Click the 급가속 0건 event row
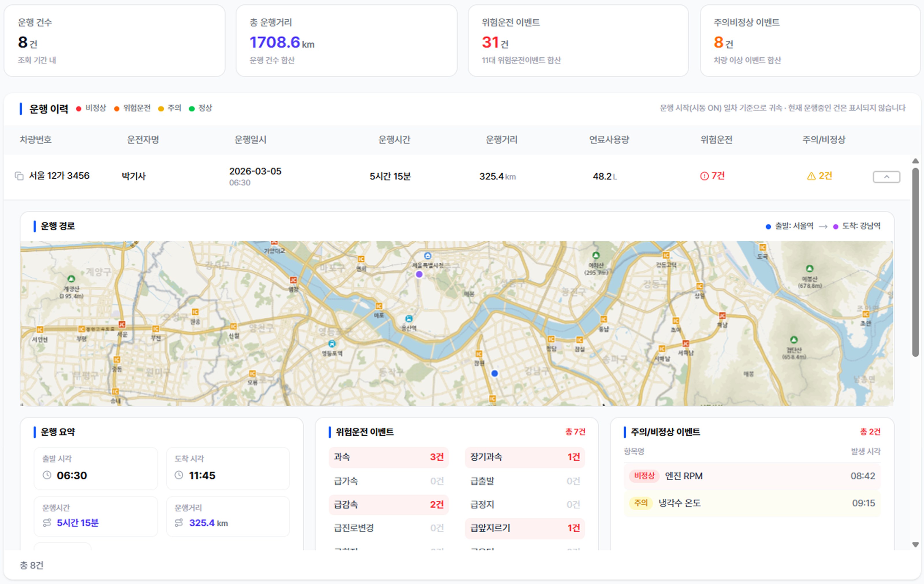This screenshot has width=924, height=584. (x=389, y=481)
